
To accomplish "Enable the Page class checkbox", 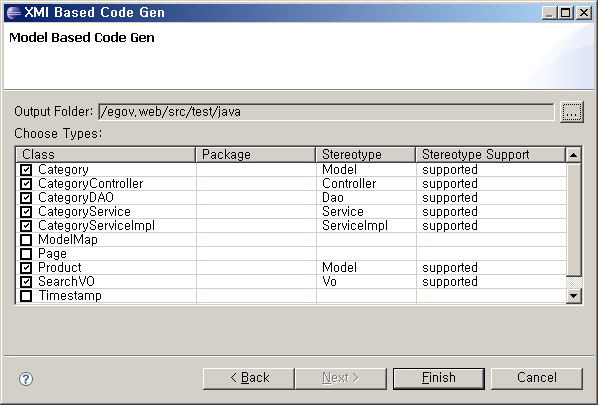I will click(x=26, y=254).
